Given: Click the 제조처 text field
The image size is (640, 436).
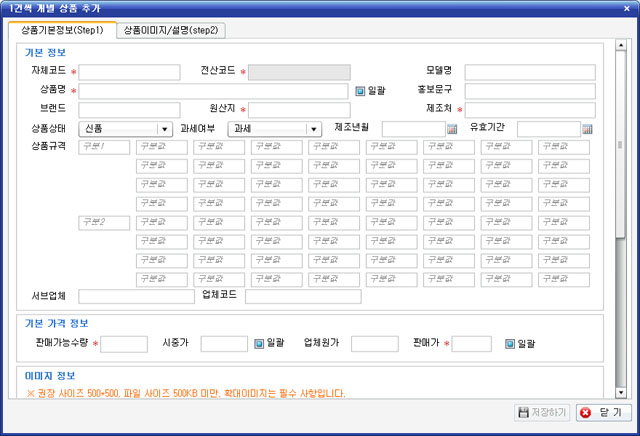Looking at the screenshot, I should tap(530, 110).
